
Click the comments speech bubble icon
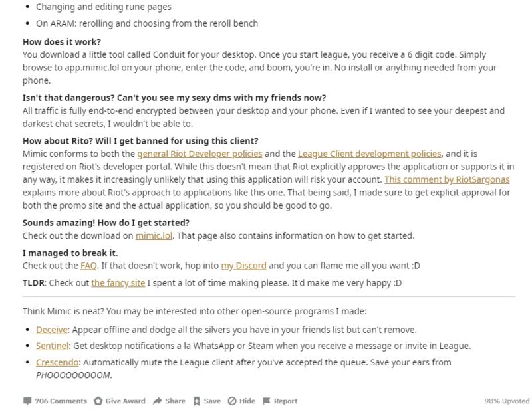coord(27,401)
